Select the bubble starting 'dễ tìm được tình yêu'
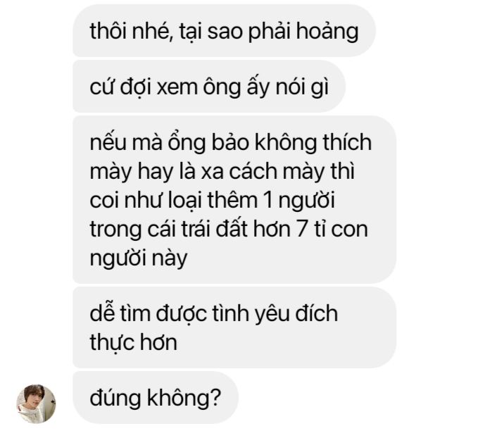Screen dimensions: 504x431 click(x=234, y=327)
